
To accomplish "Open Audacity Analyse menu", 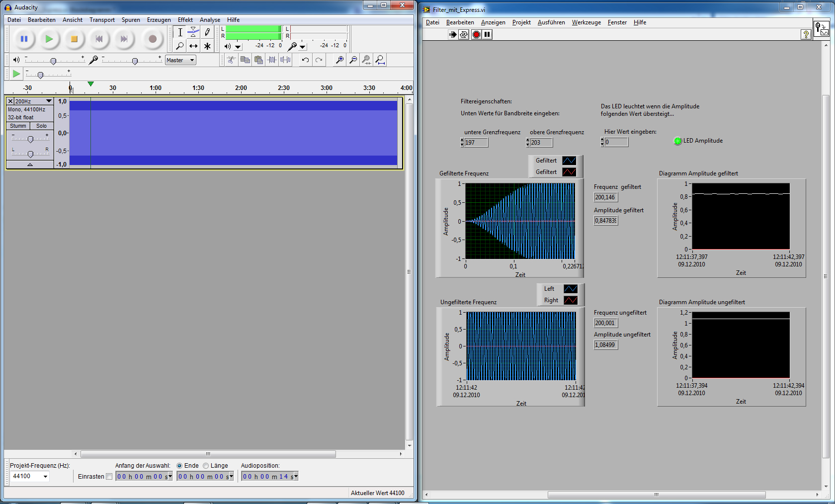I will (x=210, y=20).
